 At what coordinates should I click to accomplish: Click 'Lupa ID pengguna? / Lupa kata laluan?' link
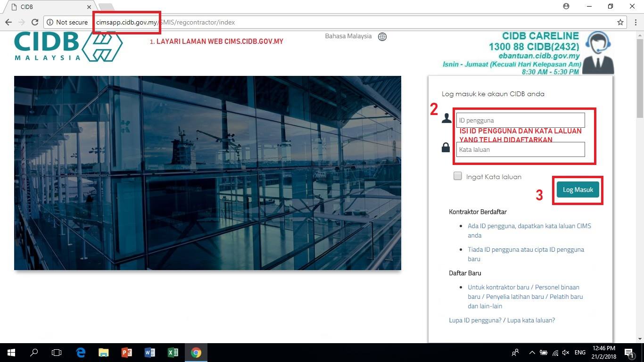[502, 320]
